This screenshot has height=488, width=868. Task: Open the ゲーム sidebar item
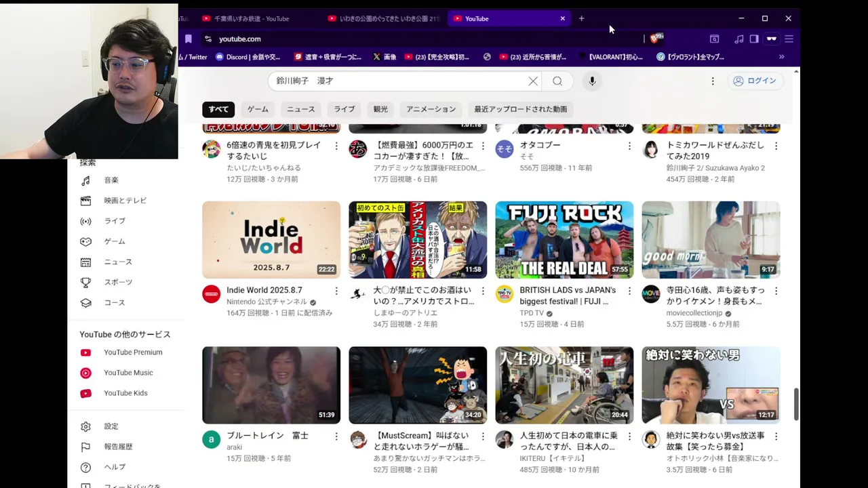114,241
